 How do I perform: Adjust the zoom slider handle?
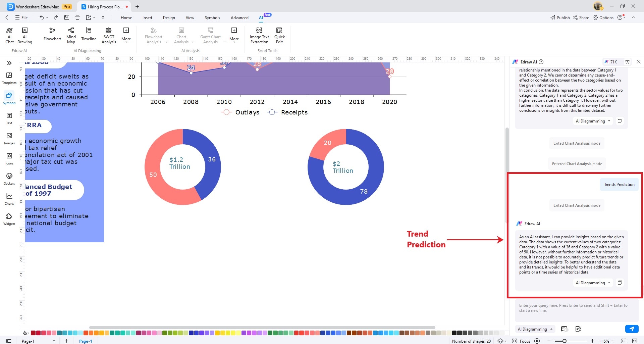tap(565, 341)
